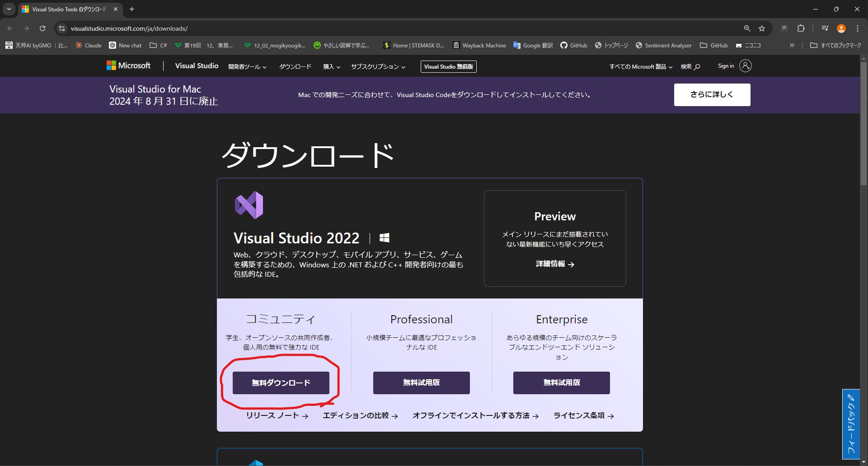Open the GitHub bookmark with cat icon
The image size is (868, 466).
click(573, 45)
